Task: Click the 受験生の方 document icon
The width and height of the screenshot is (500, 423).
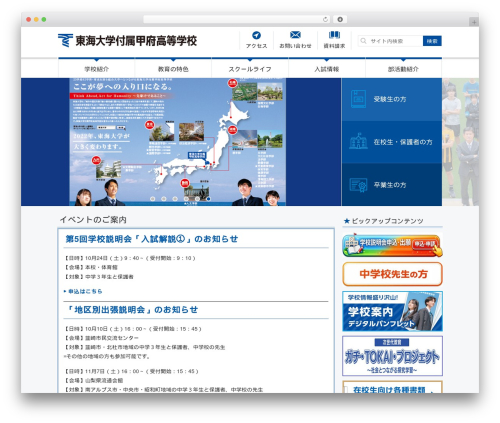Action: [x=358, y=99]
